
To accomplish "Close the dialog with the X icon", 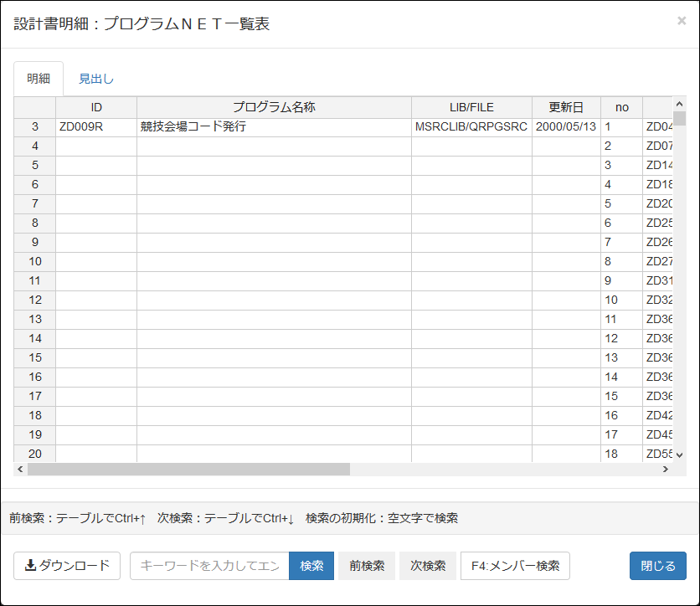I will (x=682, y=21).
